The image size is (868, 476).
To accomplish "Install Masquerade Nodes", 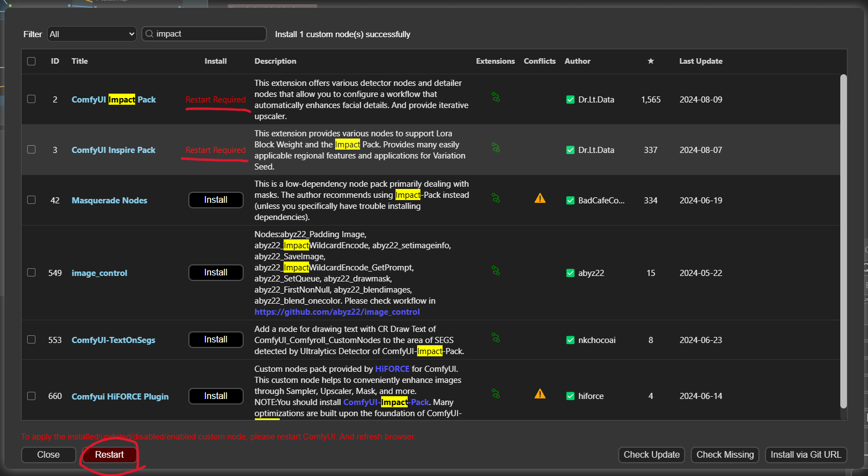I will click(215, 200).
